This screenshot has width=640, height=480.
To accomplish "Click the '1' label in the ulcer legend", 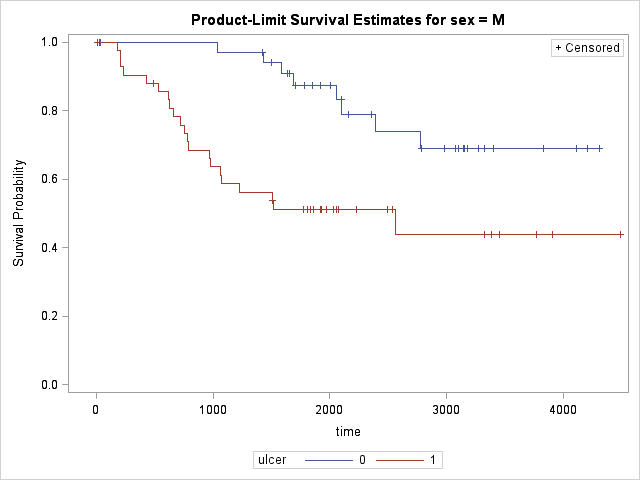I will 432,460.
